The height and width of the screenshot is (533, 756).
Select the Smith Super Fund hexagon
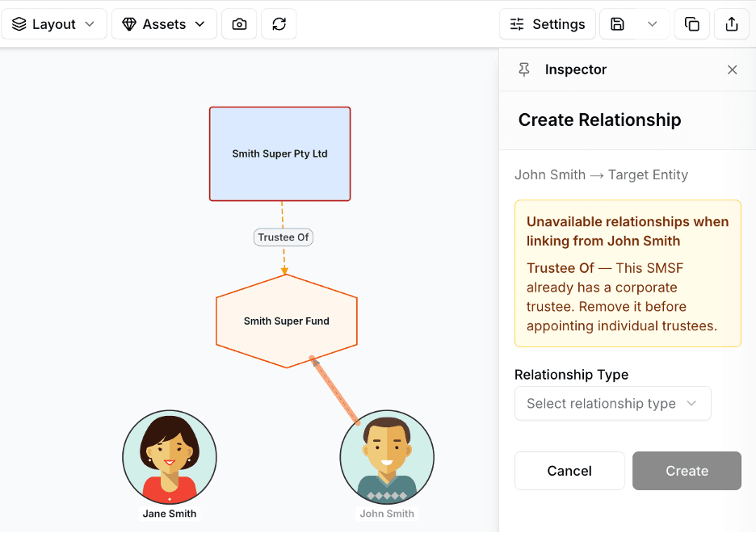tap(286, 321)
